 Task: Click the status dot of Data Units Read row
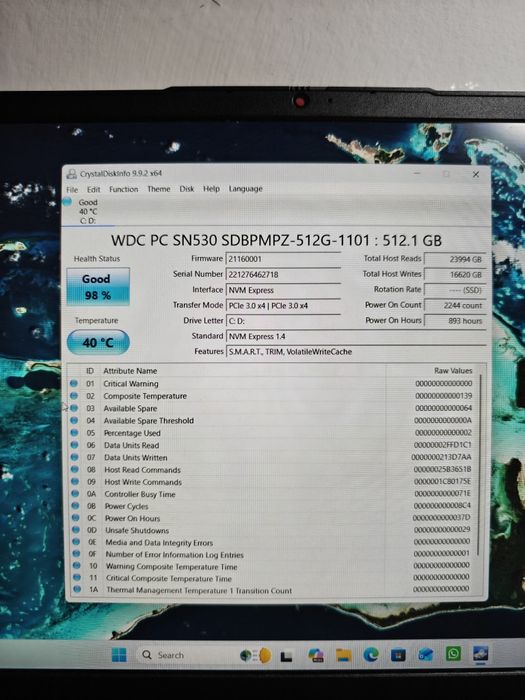[75, 445]
